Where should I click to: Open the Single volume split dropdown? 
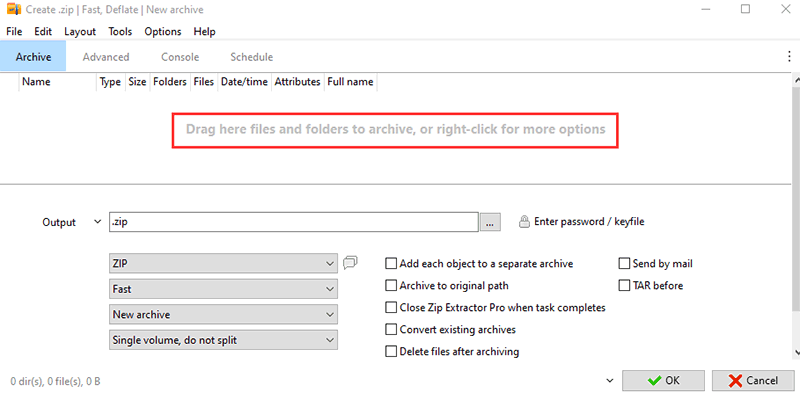pos(223,340)
